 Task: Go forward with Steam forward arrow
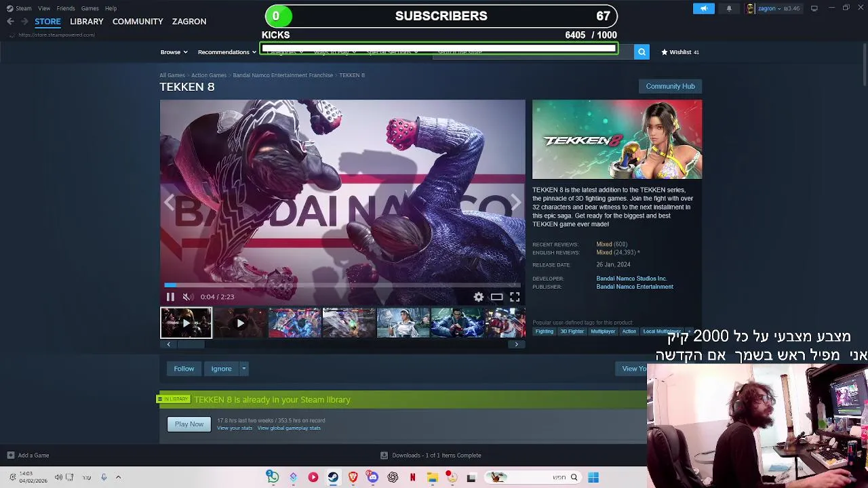point(24,22)
